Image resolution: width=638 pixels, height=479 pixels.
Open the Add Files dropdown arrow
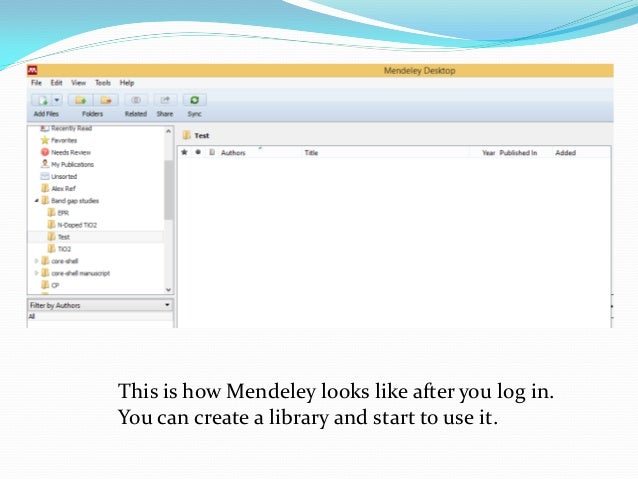(57, 100)
